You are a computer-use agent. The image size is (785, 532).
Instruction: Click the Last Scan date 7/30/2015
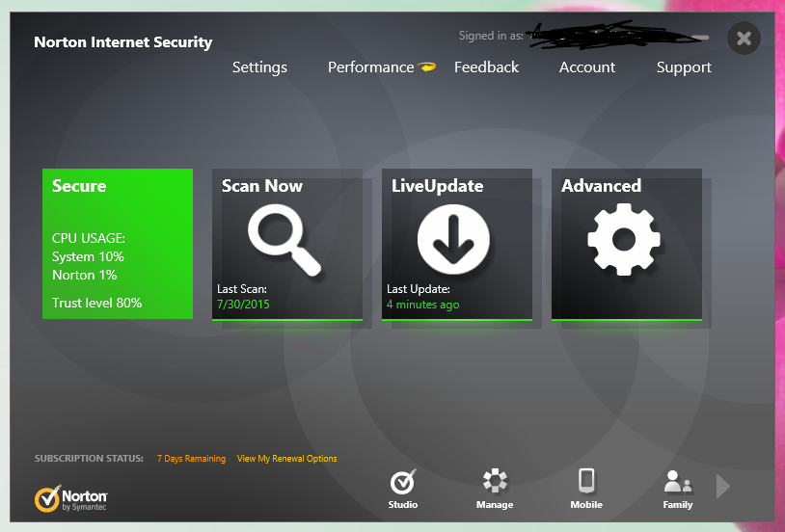pos(243,305)
